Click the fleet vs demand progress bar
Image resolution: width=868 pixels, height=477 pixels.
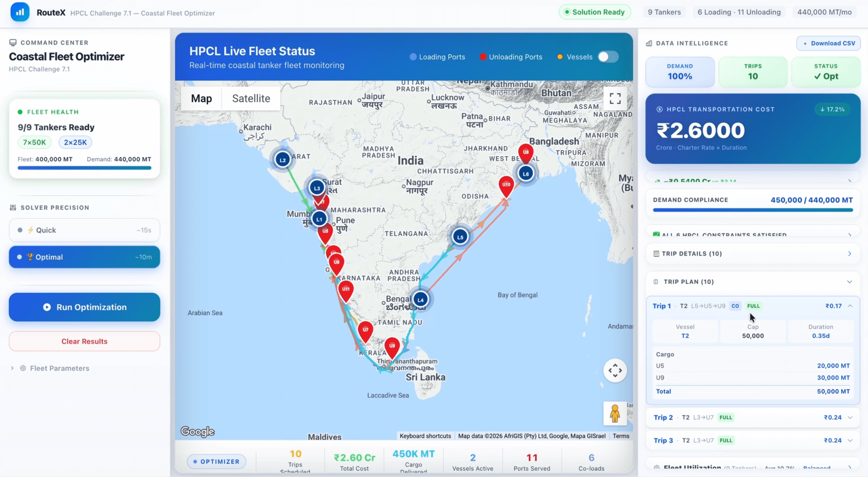click(x=84, y=168)
